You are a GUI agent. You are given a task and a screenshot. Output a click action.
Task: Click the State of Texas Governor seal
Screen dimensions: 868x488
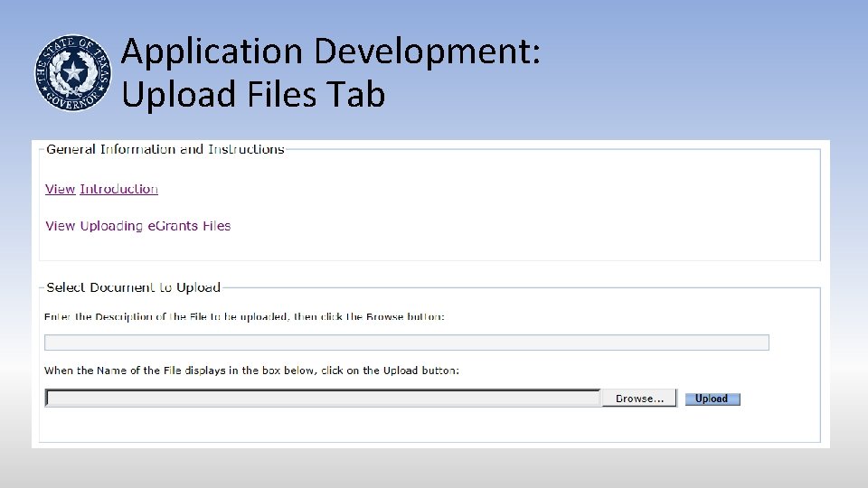pos(73,72)
